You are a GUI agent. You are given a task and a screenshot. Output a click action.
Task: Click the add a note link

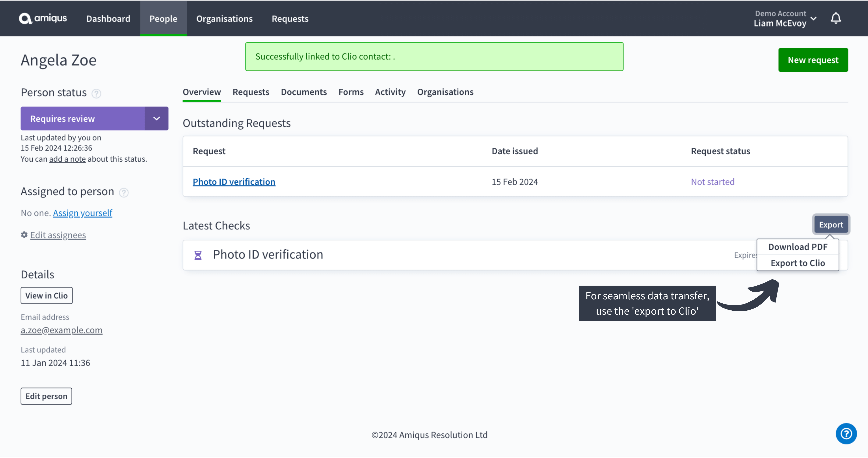click(x=67, y=159)
